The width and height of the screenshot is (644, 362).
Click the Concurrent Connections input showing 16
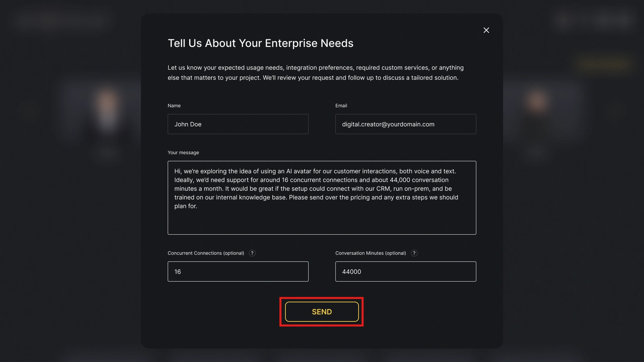[238, 271]
